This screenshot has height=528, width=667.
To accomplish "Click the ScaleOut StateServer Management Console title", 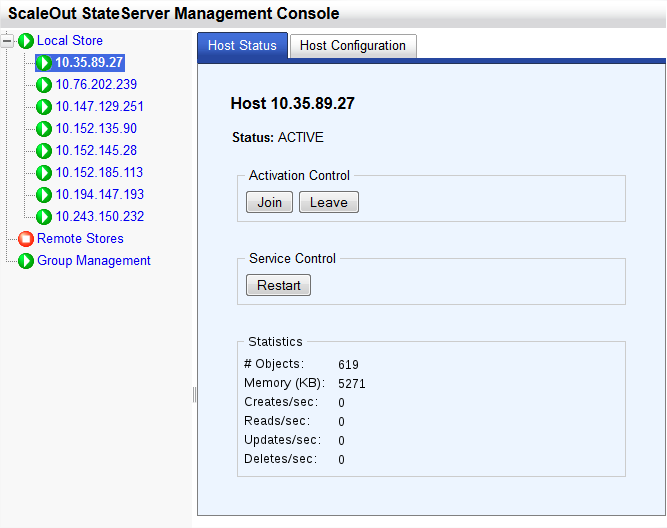I will click(x=174, y=14).
